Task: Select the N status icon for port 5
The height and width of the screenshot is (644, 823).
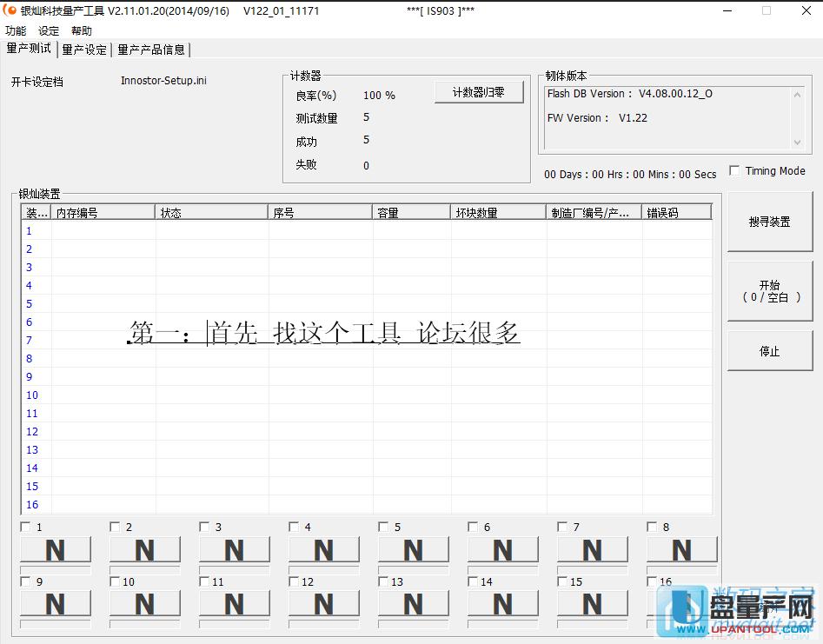Action: coord(413,549)
